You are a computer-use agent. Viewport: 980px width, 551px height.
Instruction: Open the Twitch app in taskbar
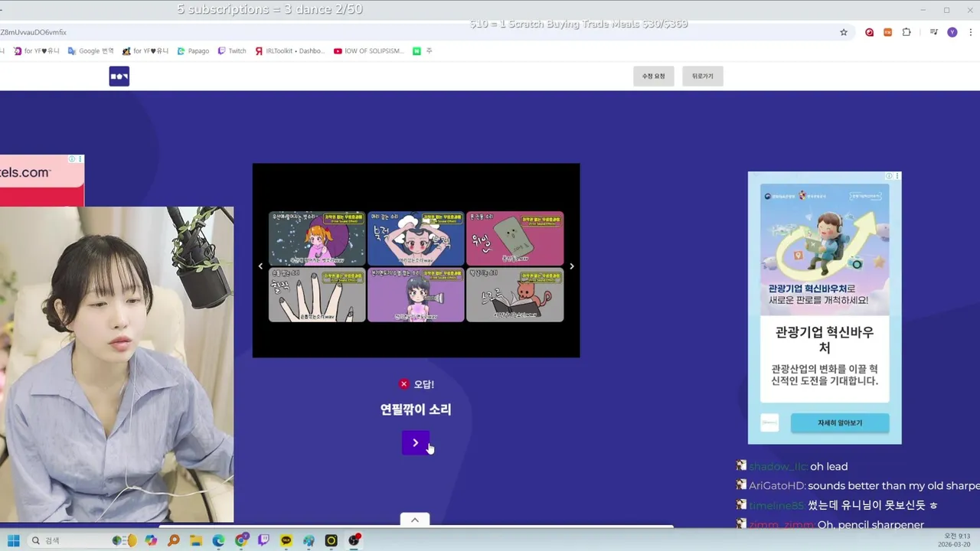coord(264,541)
